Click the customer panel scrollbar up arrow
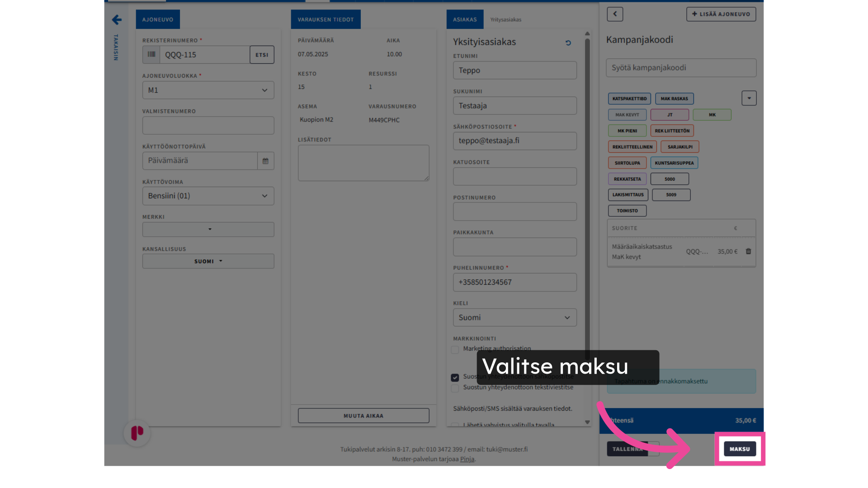The height and width of the screenshot is (488, 868). point(587,33)
